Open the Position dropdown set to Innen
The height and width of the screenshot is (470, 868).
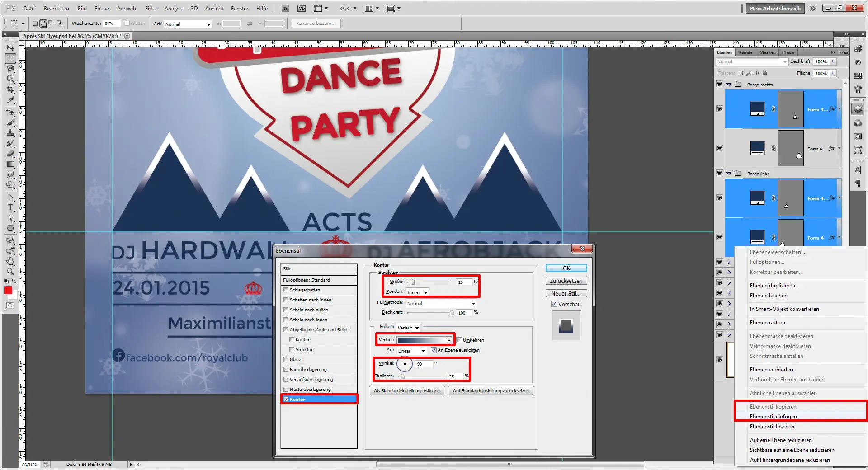coord(417,292)
